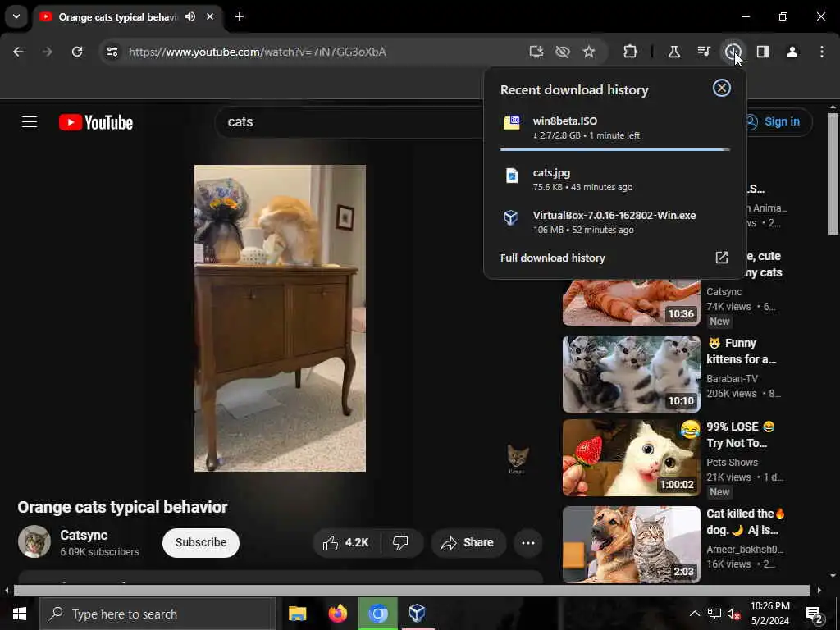Bookmark this page with the star icon
The height and width of the screenshot is (630, 840).
[x=589, y=52]
